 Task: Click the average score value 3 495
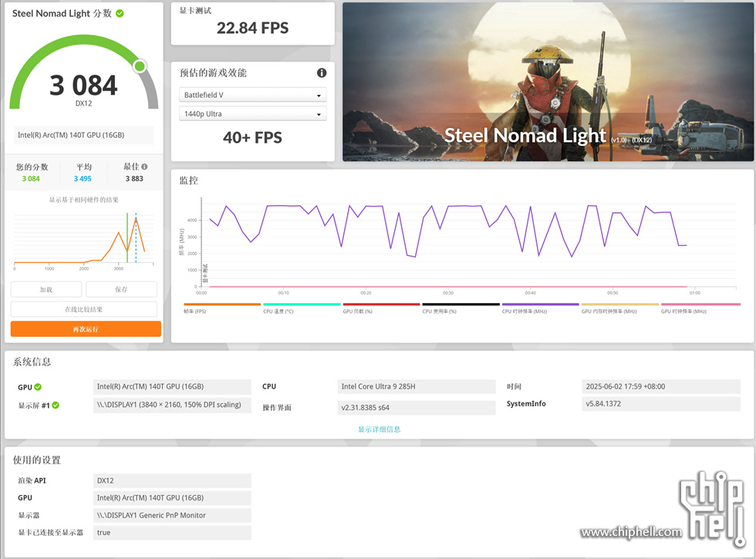[x=83, y=179]
